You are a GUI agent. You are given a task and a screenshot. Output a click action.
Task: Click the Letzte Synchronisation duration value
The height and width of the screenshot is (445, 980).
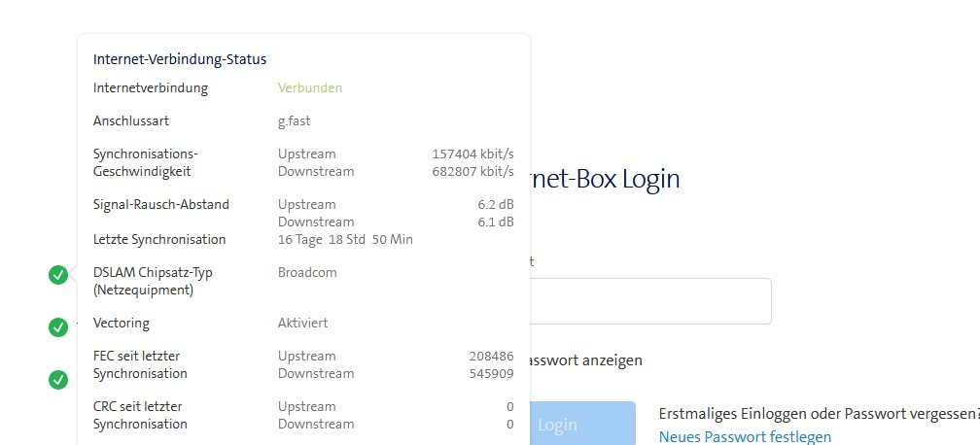(345, 240)
